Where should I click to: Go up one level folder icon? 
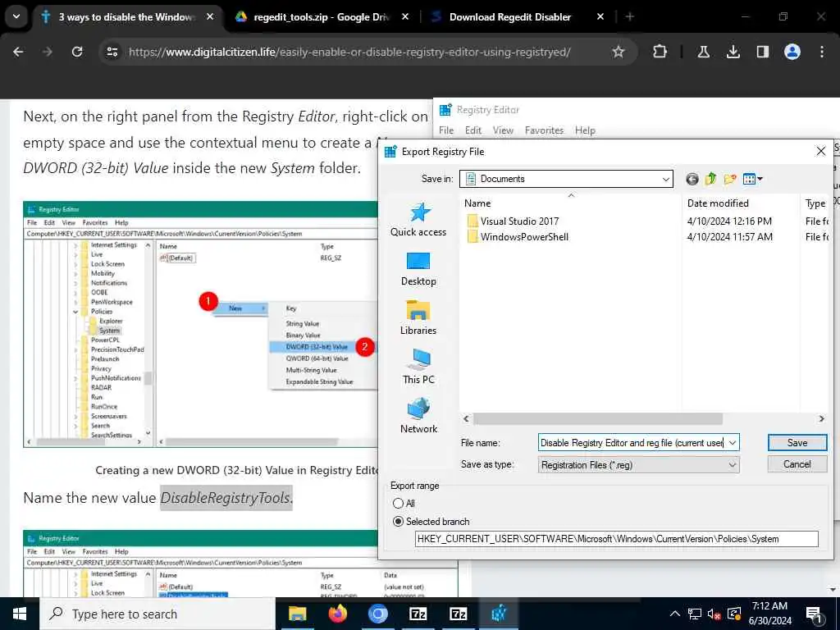pos(711,179)
